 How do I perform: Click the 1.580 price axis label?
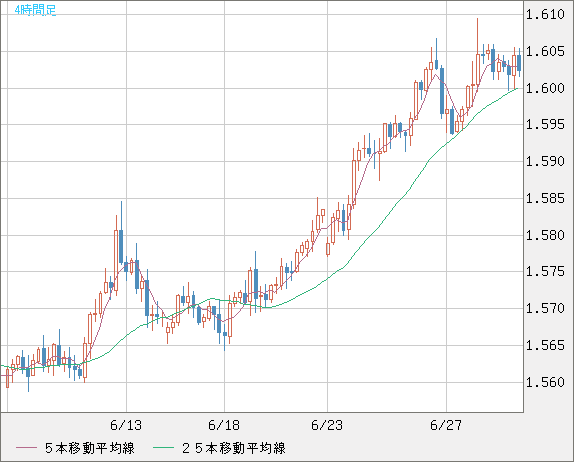[545, 235]
